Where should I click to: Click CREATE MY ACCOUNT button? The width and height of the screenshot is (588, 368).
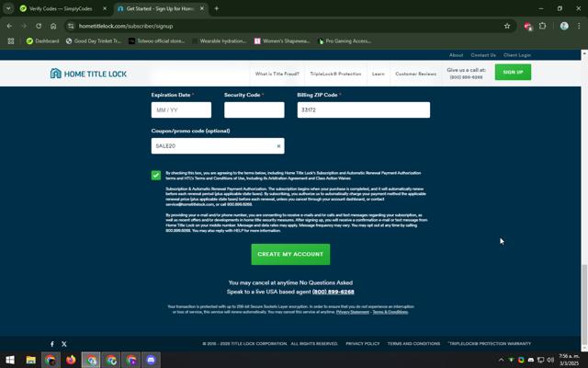(290, 254)
